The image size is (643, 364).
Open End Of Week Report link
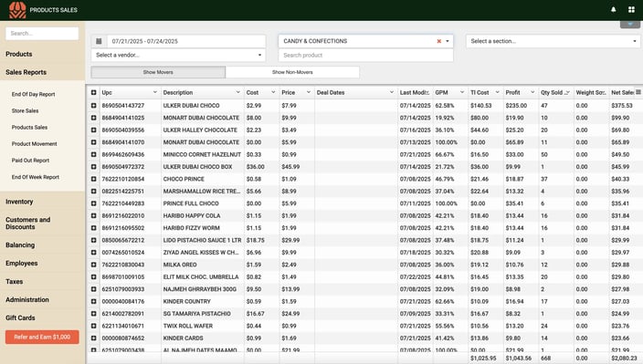pos(36,177)
